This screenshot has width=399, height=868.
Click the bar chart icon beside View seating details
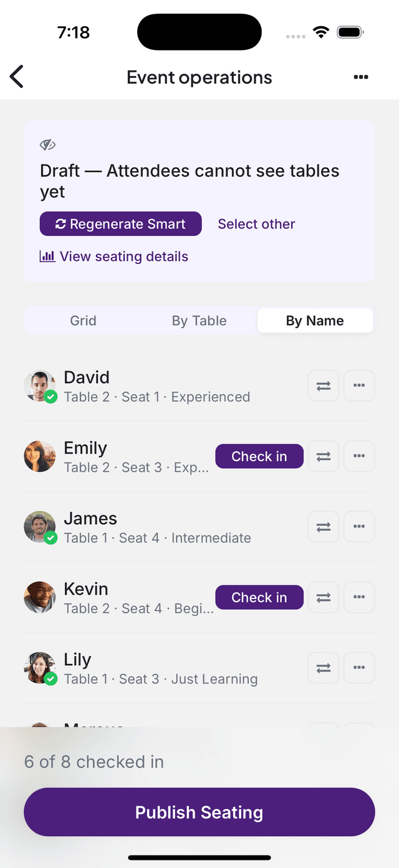click(48, 256)
